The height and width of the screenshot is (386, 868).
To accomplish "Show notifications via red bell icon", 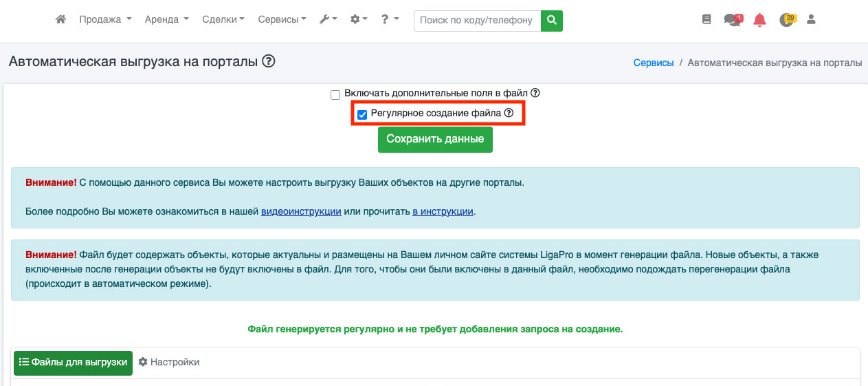I will (x=759, y=20).
